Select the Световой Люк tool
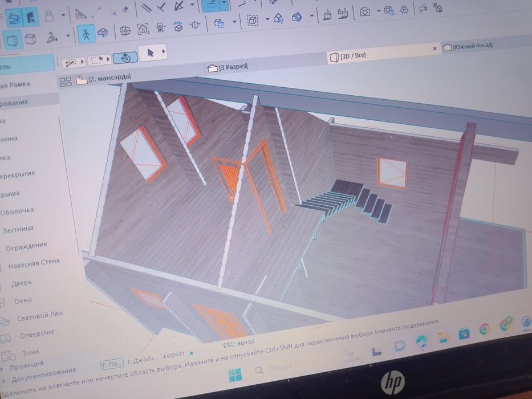 39,317
